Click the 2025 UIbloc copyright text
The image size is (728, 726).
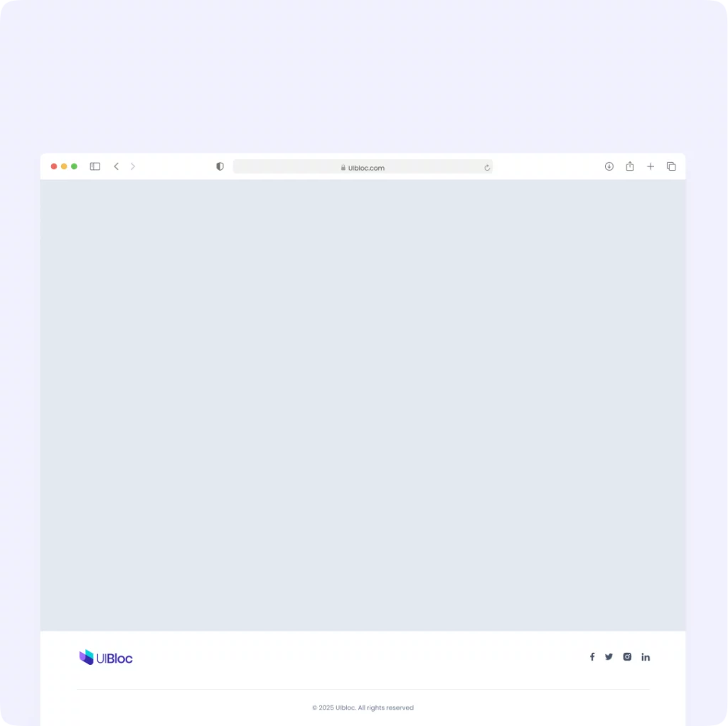coord(363,708)
